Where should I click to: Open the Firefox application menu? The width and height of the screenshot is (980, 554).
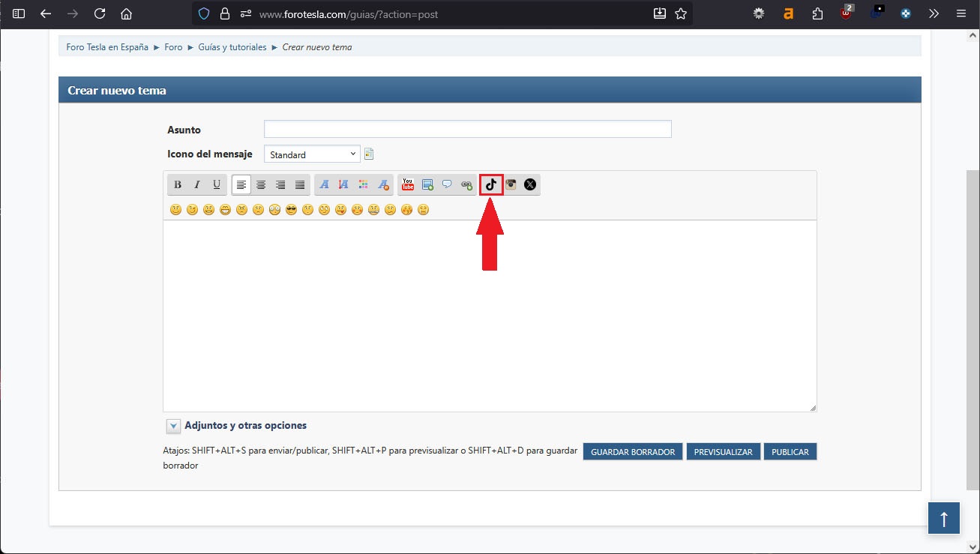click(x=961, y=13)
